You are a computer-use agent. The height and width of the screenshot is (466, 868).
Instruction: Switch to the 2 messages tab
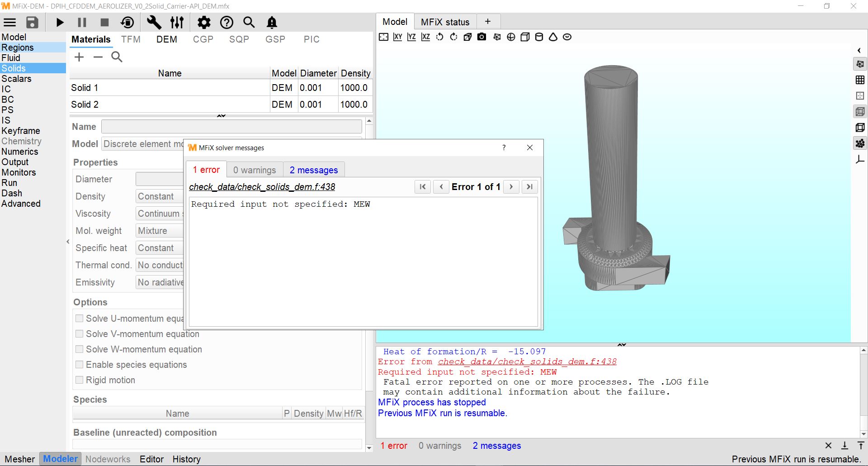[314, 170]
